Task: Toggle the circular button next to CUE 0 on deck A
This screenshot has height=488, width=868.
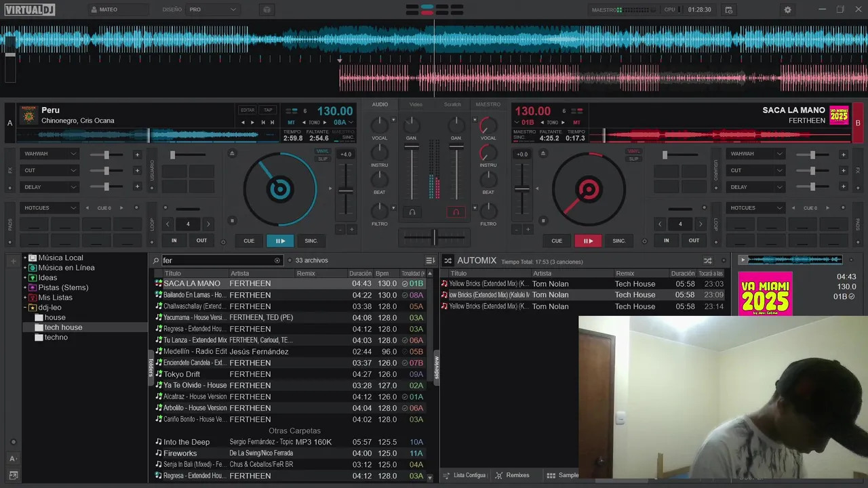Action: click(136, 208)
